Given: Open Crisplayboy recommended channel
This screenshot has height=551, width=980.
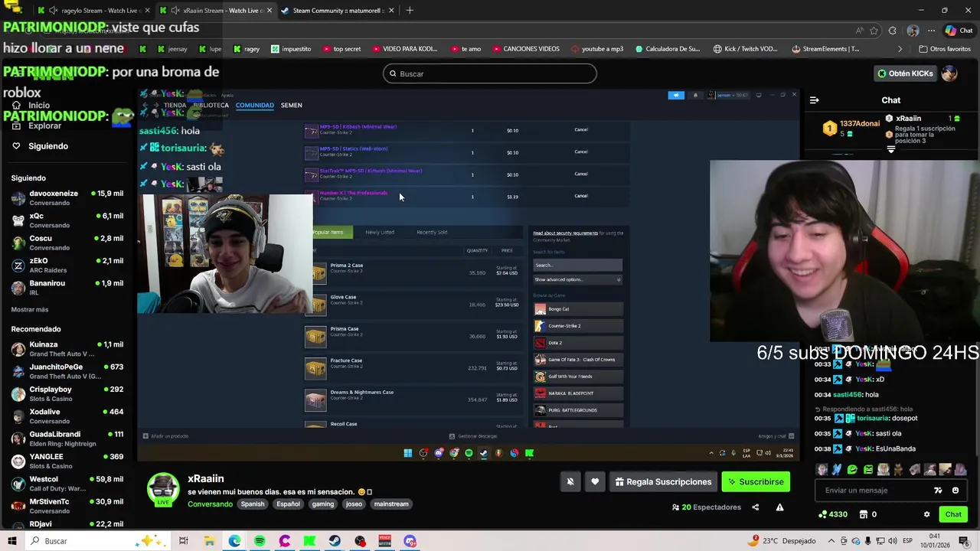Looking at the screenshot, I should pos(67,393).
